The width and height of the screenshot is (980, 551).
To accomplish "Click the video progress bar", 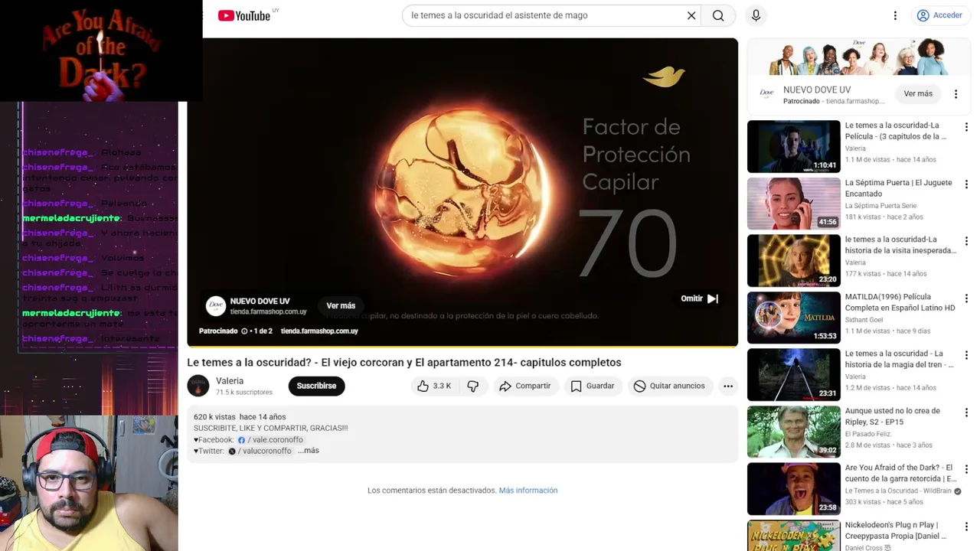I will pyautogui.click(x=462, y=346).
